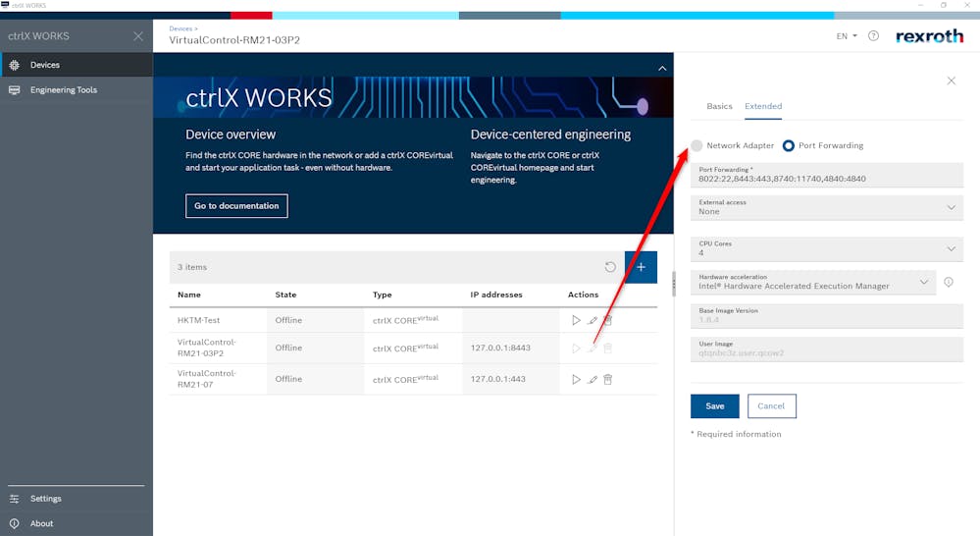Sort by the Name column header
This screenshot has width=980, height=536.
click(x=188, y=295)
